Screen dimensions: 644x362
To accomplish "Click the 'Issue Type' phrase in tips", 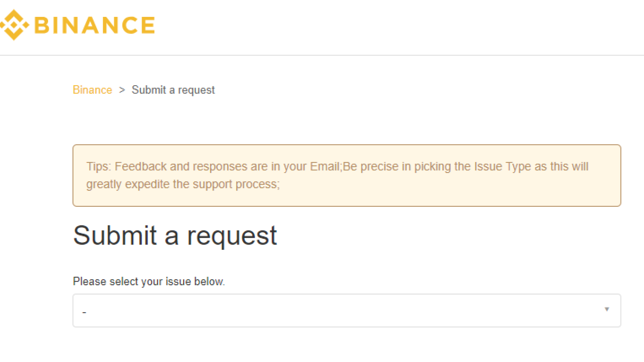I will pos(503,167).
